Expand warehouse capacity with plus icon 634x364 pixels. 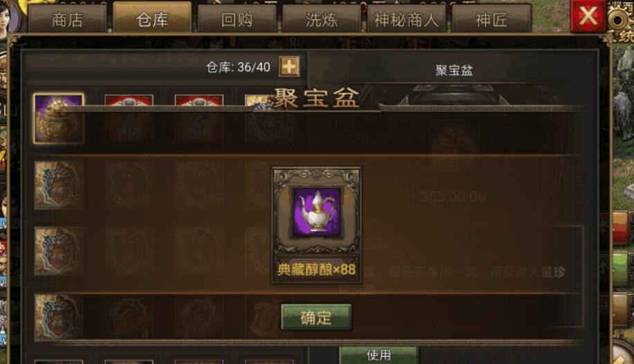click(x=289, y=66)
